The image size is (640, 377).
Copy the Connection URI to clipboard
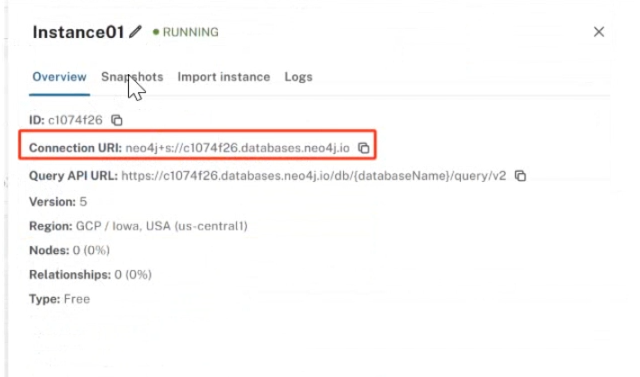pyautogui.click(x=363, y=148)
